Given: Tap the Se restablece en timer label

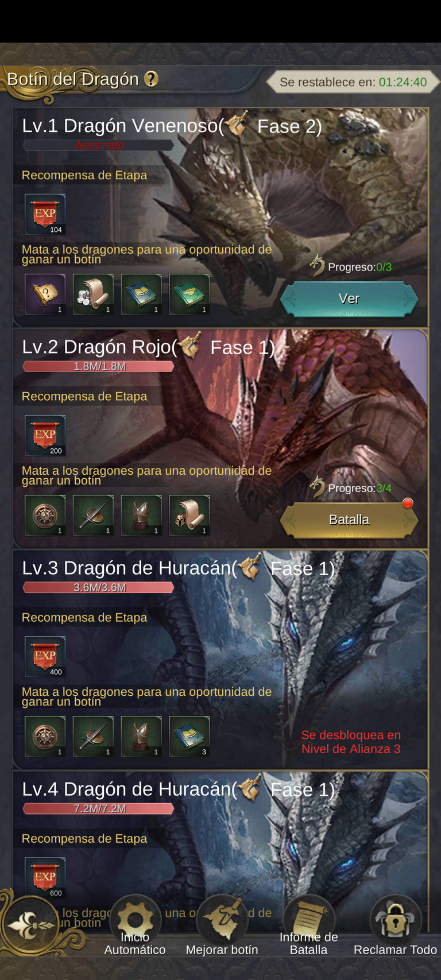Looking at the screenshot, I should [353, 82].
